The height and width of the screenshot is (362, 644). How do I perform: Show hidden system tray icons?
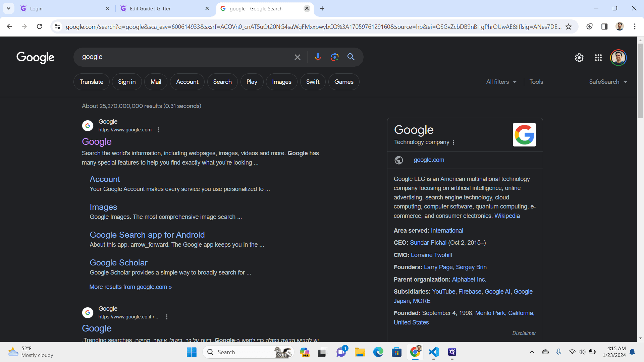[x=532, y=352]
